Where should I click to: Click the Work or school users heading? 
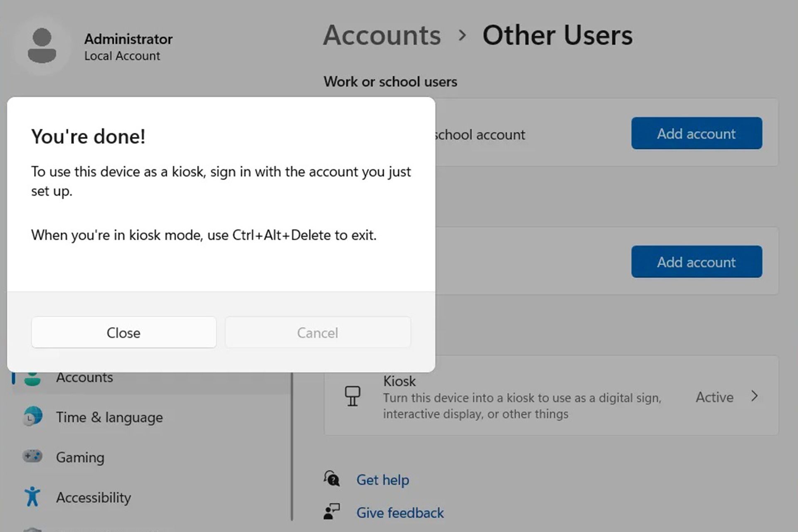[390, 81]
